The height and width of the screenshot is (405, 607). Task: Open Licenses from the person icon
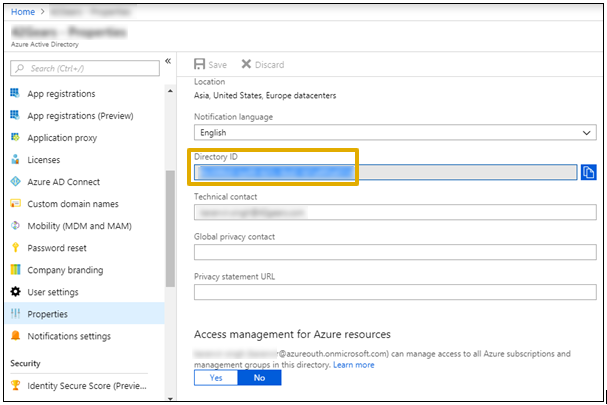coord(16,160)
